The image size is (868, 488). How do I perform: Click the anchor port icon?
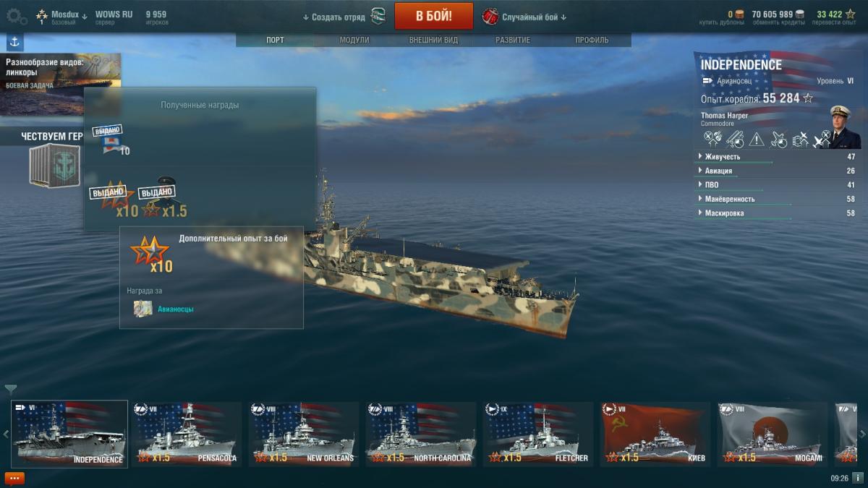(x=15, y=42)
